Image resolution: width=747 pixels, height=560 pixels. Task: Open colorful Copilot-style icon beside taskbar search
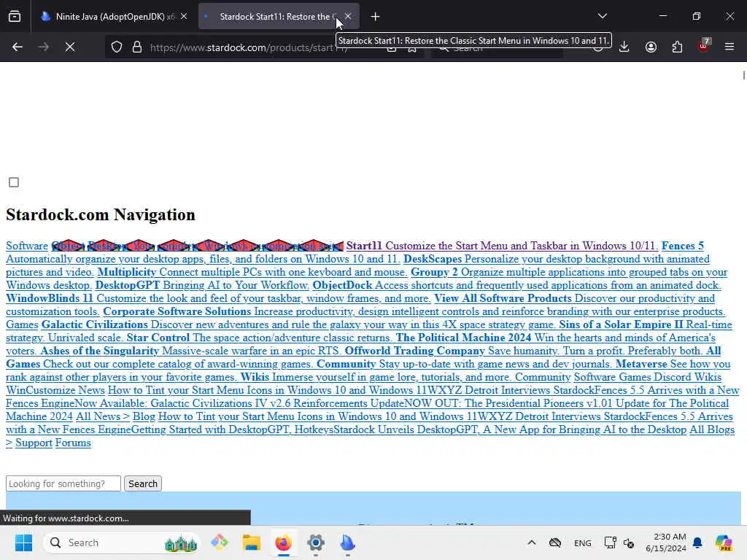coord(219,542)
